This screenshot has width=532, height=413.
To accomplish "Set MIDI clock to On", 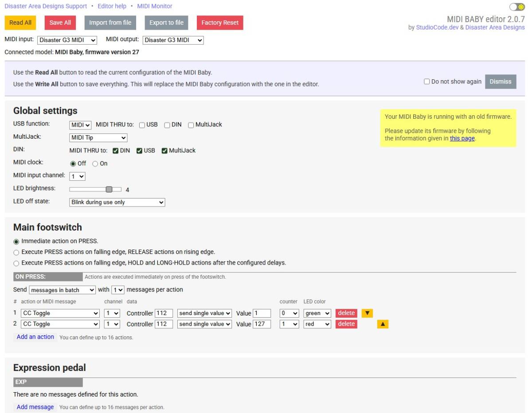I will [x=95, y=164].
